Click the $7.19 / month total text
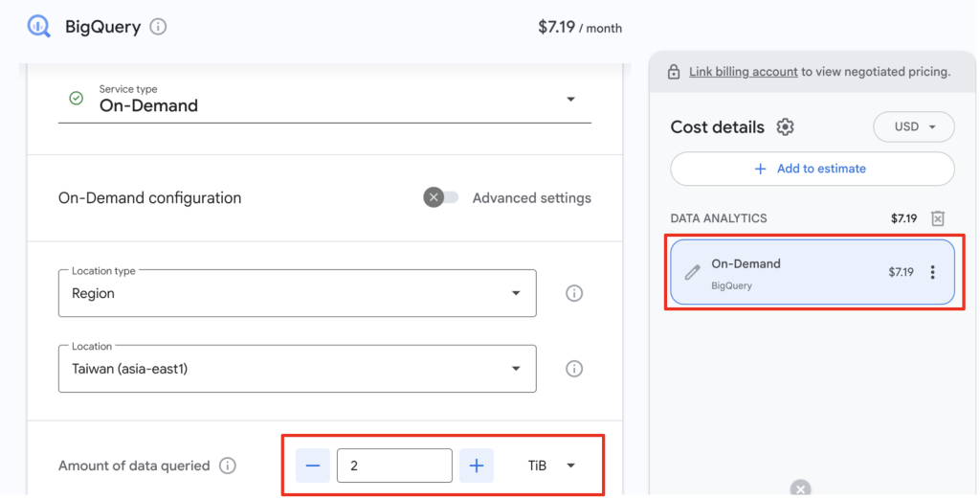This screenshot has width=980, height=500. pos(580,28)
